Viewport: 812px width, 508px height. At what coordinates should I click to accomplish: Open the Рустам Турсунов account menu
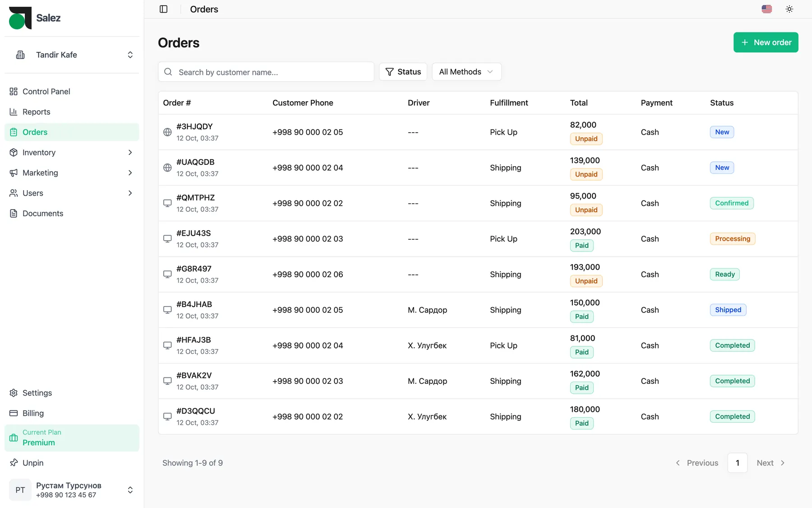click(x=72, y=490)
